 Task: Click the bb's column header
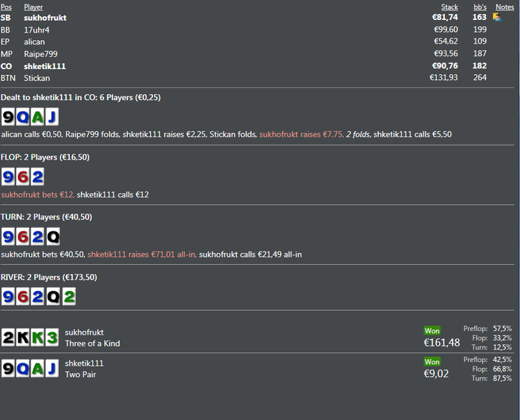[480, 7]
